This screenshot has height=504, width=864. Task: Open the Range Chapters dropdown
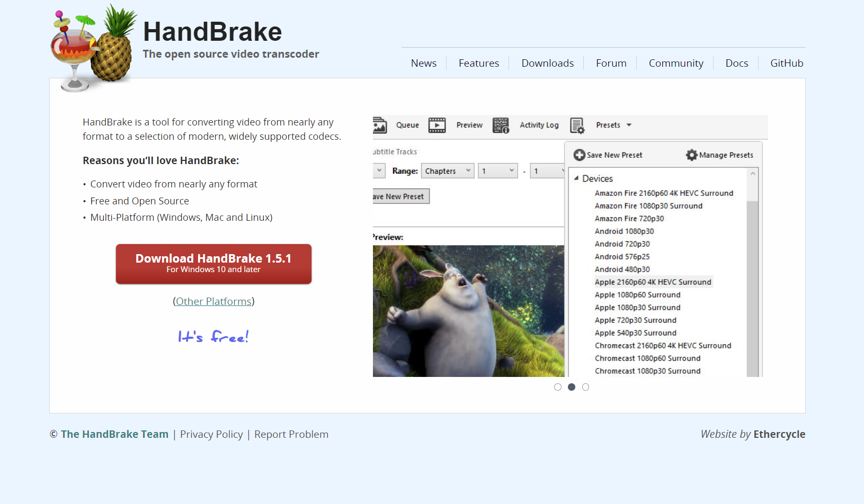pyautogui.click(x=448, y=171)
